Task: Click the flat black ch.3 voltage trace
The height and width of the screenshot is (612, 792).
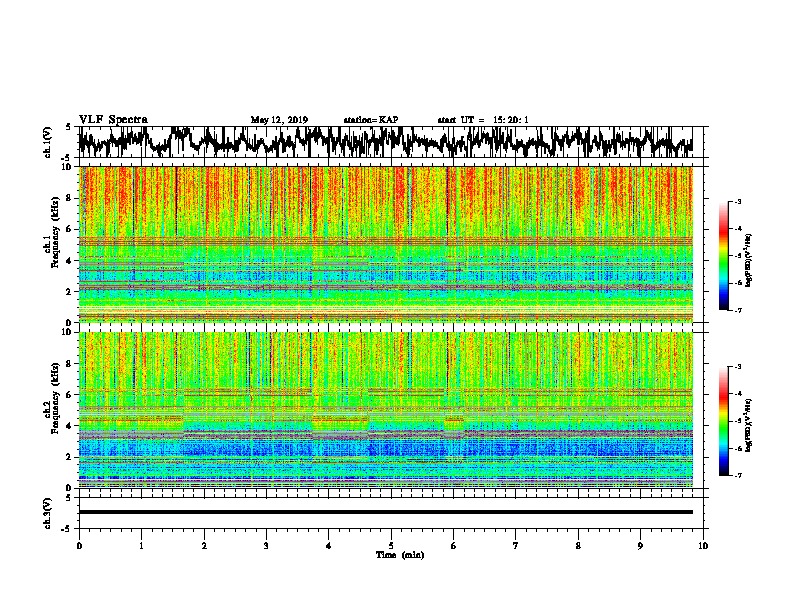Action: 385,512
